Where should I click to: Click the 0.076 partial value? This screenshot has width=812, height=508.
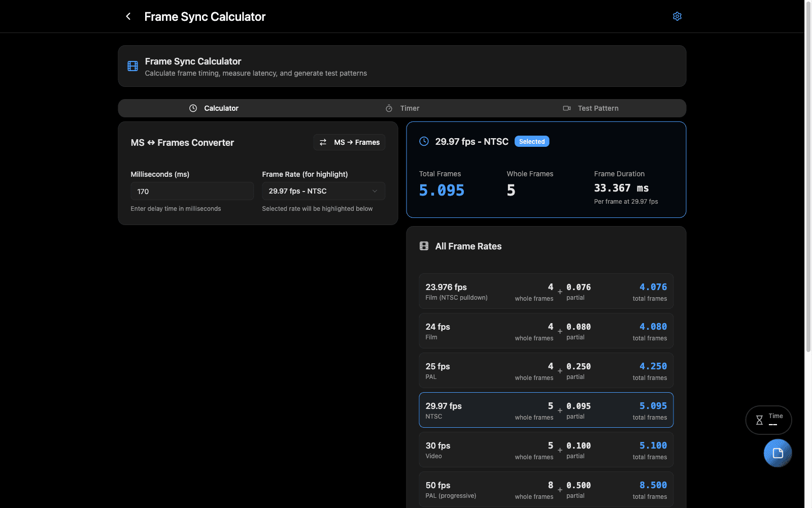tap(579, 287)
